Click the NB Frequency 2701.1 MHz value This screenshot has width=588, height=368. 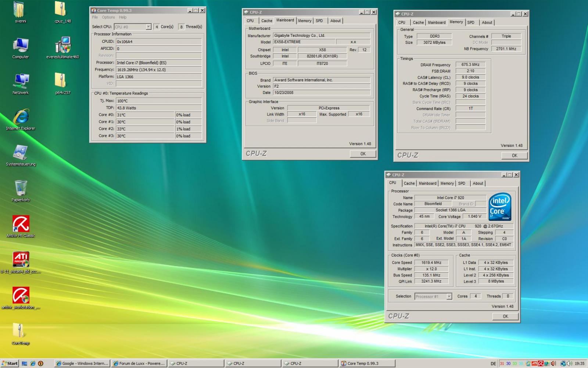506,49
